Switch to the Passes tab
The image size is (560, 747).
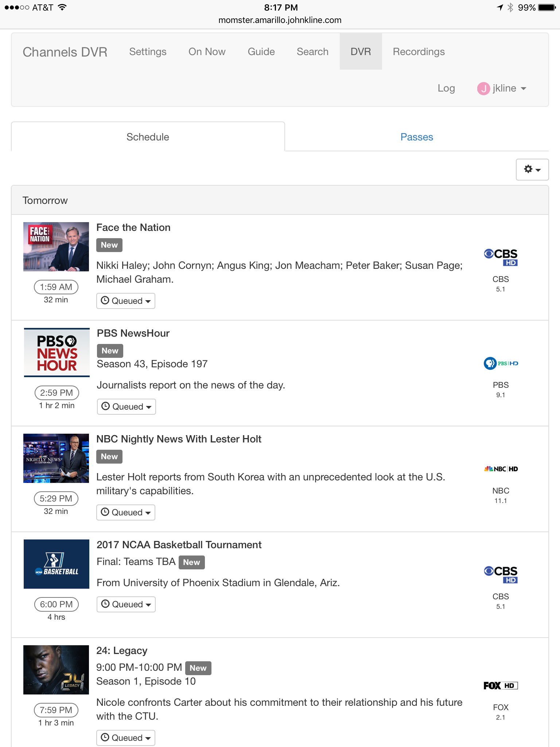[416, 137]
